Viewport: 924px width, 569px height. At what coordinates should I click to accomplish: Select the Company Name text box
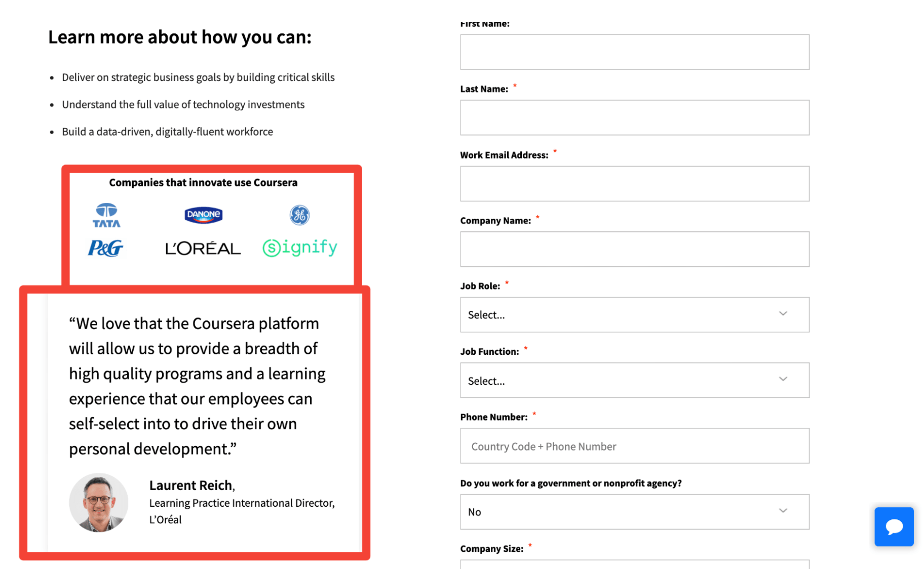(634, 249)
